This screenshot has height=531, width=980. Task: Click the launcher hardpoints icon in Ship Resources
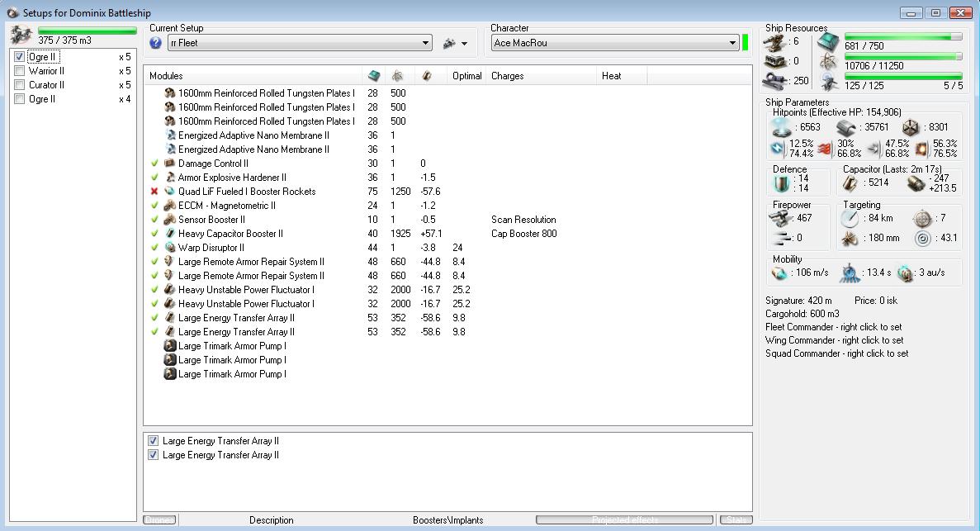coord(775,61)
